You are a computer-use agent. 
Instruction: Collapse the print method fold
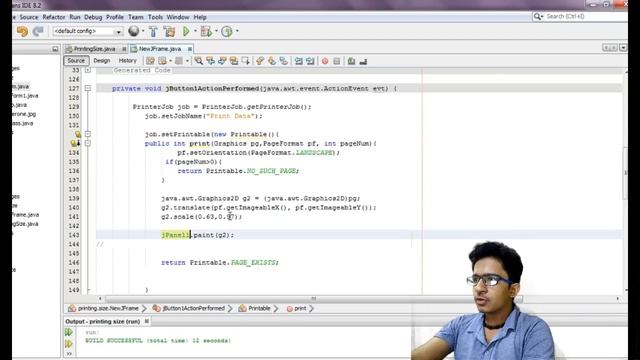[x=88, y=143]
